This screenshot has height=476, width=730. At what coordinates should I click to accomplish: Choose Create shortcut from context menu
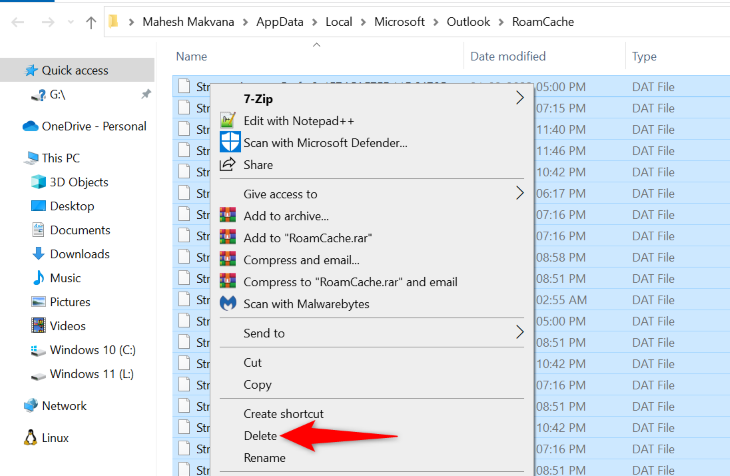[x=372, y=414]
